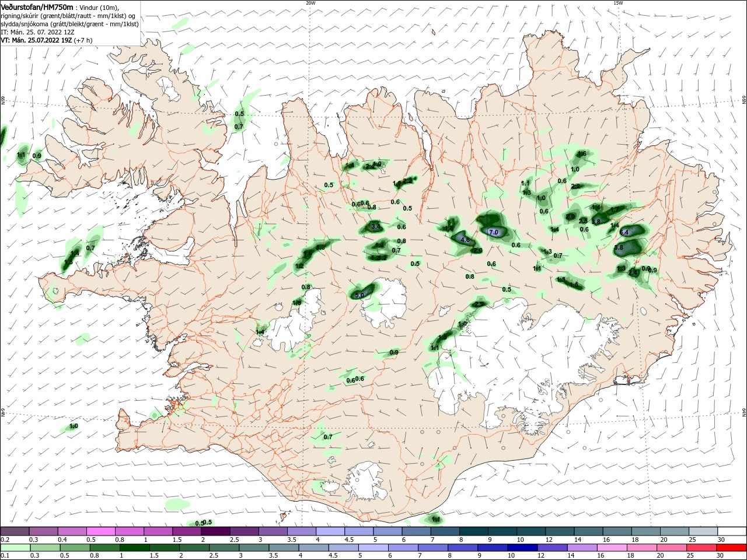Select the '3.4' precipitation value on the map
Viewport: 747px width, 560px height.
click(375, 226)
